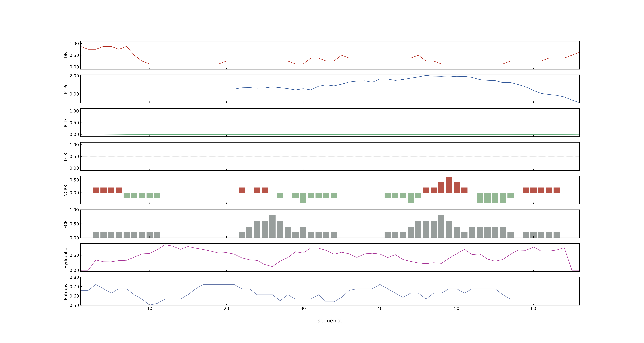Click the deep green NCPR bar at position 30
This screenshot has width=644, height=343.
pos(303,198)
